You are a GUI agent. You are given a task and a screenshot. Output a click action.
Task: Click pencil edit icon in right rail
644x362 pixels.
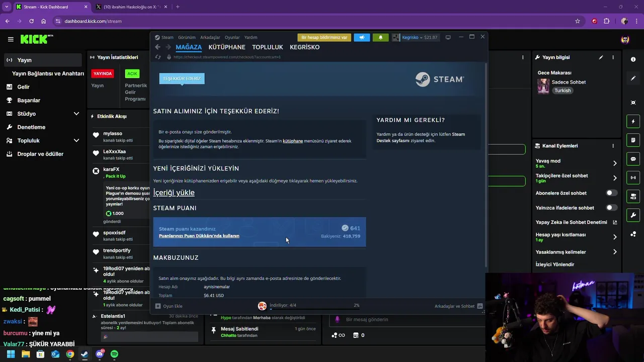pos(633,78)
